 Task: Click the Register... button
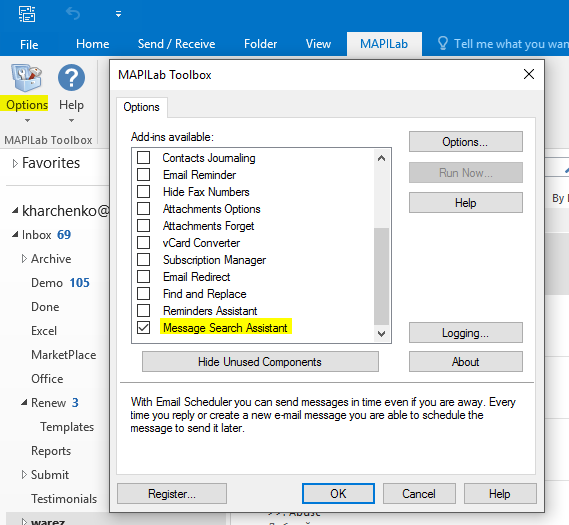[172, 493]
